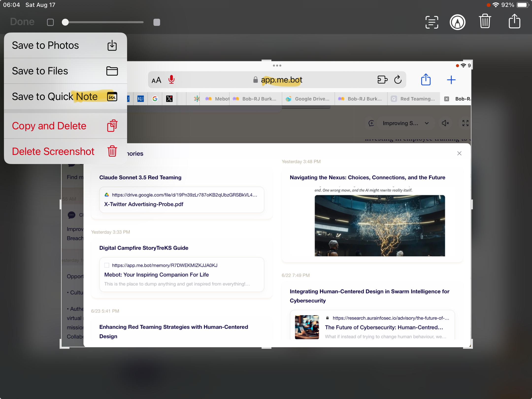Viewport: 532px width, 399px height.
Task: Tap small empty square left of slider
Action: 50,22
